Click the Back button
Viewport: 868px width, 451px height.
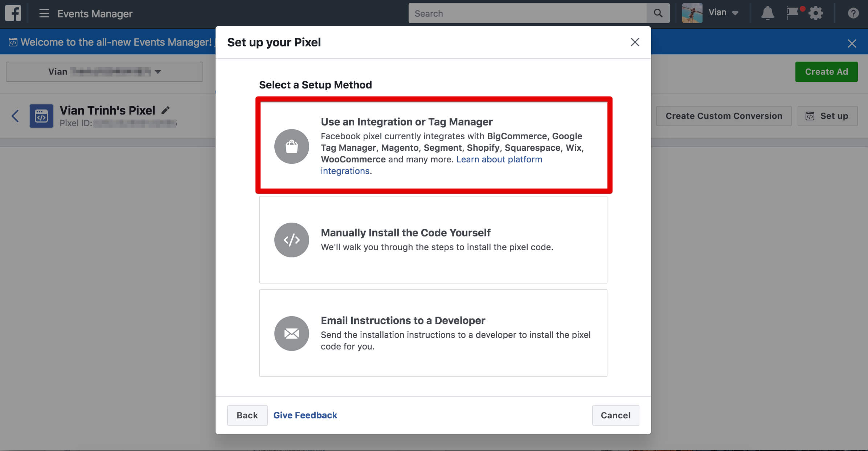[247, 415]
